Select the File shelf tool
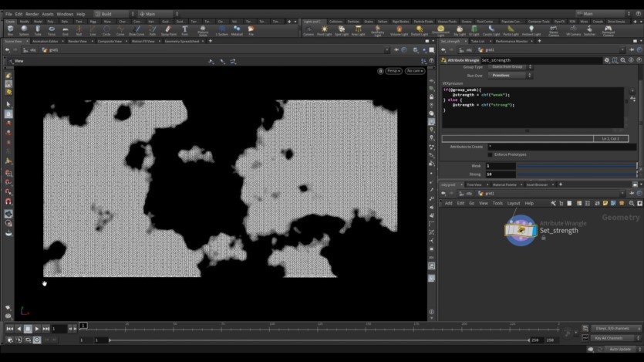Screen dimensions: 644x362 (x=251, y=30)
